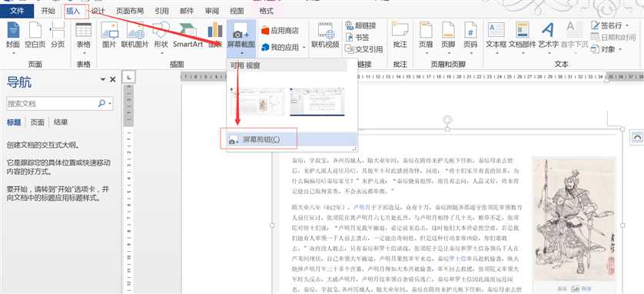Insert a chart (图表)
644x294 pixels.
215,35
